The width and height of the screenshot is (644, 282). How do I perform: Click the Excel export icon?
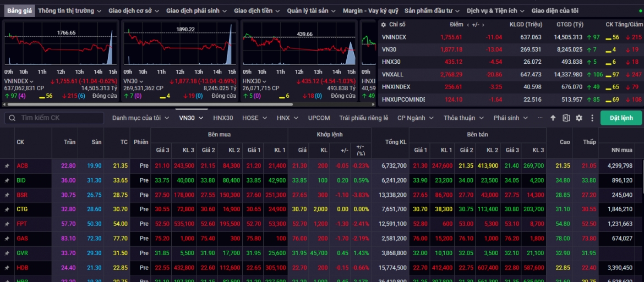(x=566, y=118)
